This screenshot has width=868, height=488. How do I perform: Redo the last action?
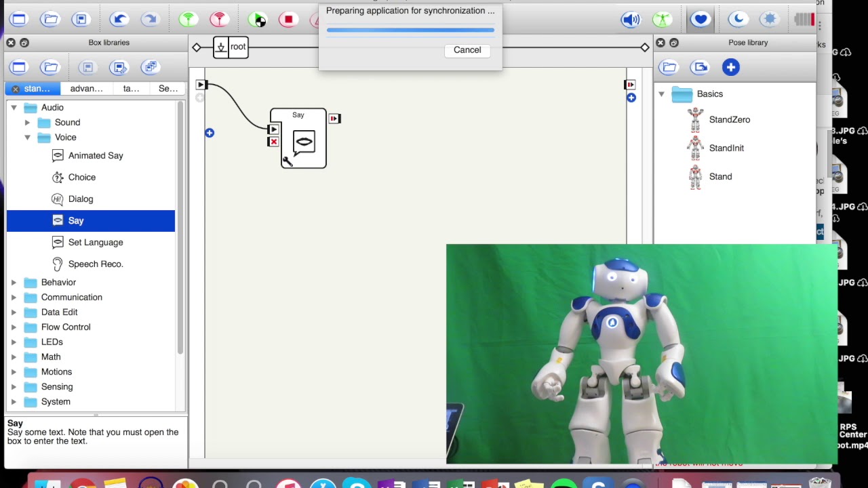[150, 19]
